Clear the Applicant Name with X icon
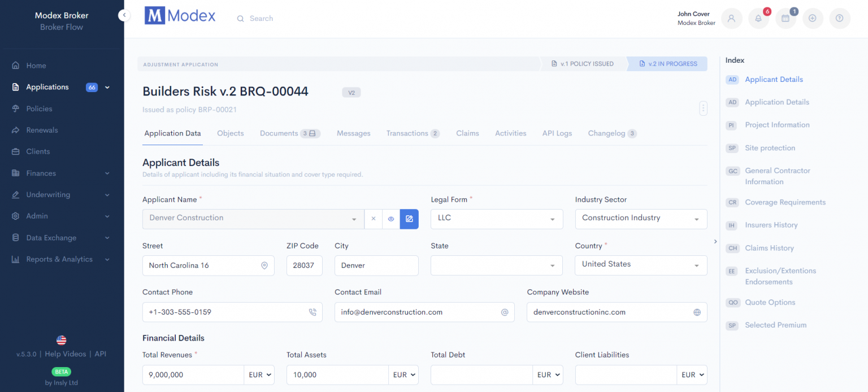This screenshot has width=868, height=392. point(373,219)
